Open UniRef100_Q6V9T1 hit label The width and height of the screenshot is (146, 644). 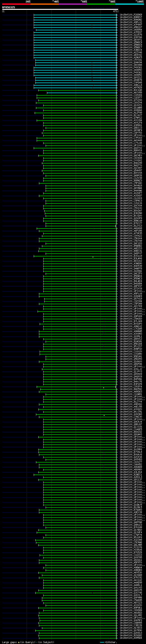coord(131,40)
